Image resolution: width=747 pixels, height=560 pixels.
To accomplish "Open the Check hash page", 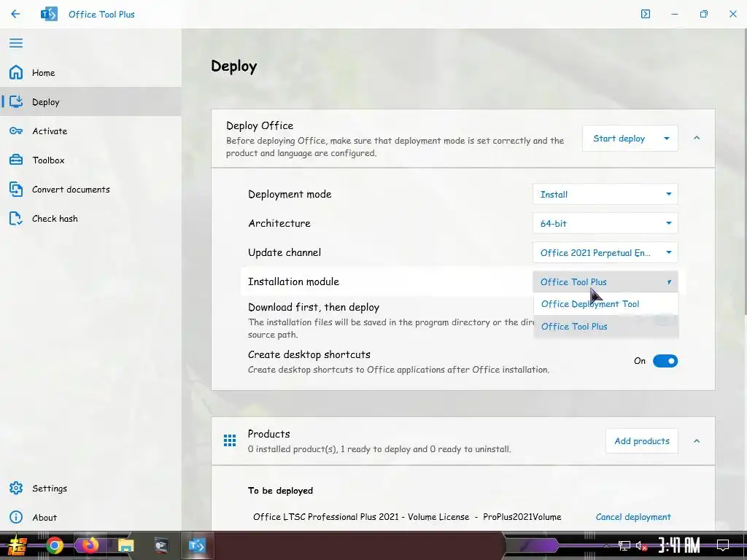I will click(90, 218).
